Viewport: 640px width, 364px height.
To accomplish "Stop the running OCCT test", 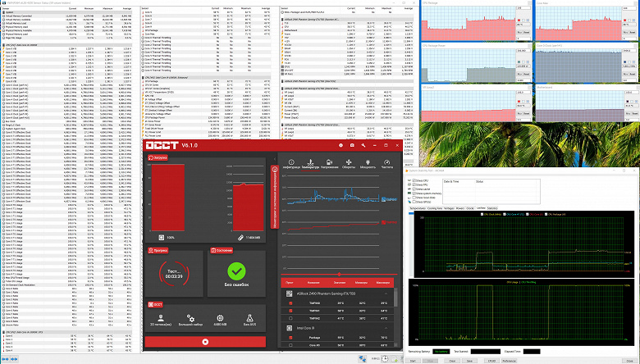I will pyautogui.click(x=205, y=342).
